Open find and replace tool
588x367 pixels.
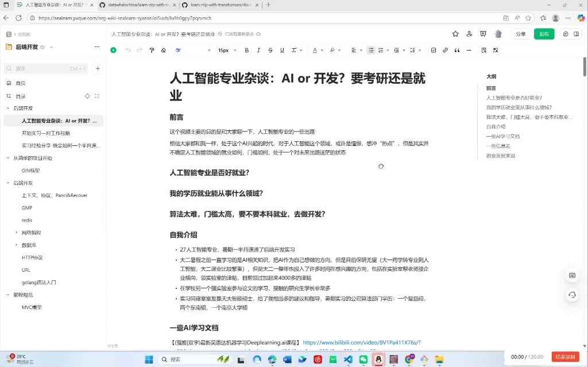(483, 51)
